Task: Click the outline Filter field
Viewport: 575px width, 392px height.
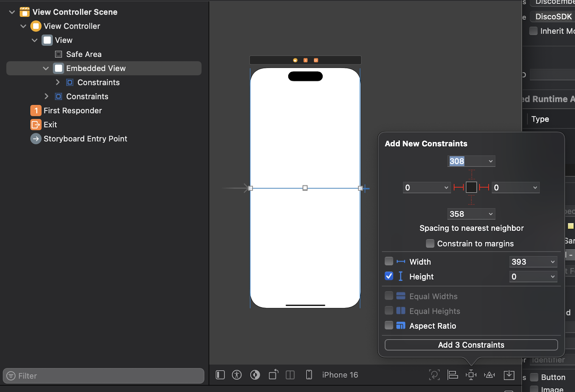Action: pos(103,376)
